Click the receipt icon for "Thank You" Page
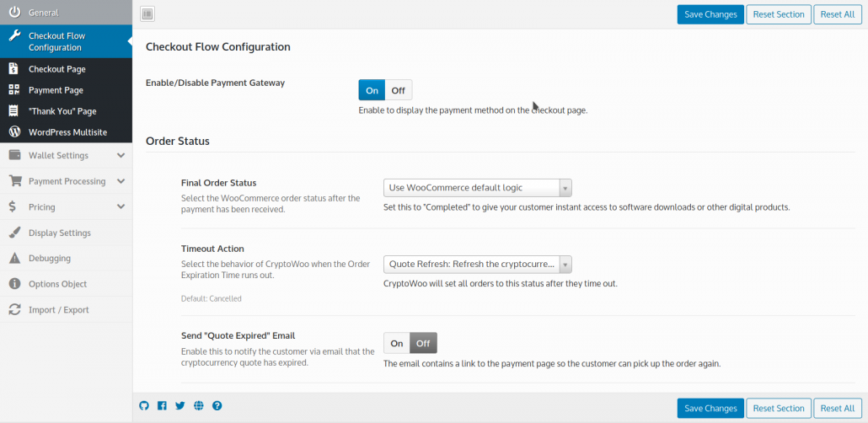 coord(14,111)
